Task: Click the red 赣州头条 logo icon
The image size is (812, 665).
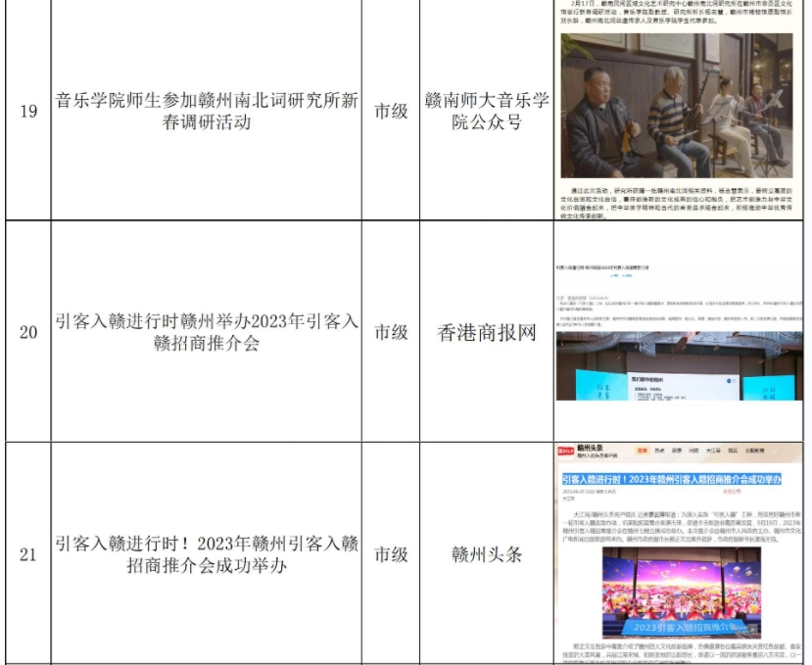Action: click(x=566, y=451)
